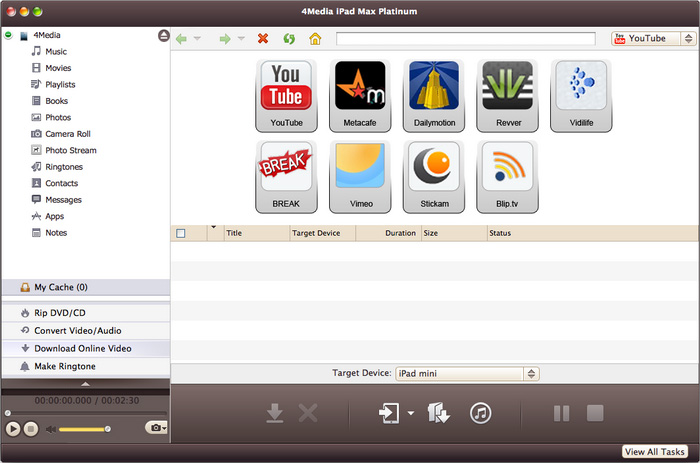
Task: Open the Target Device dropdown
Action: 467,374
